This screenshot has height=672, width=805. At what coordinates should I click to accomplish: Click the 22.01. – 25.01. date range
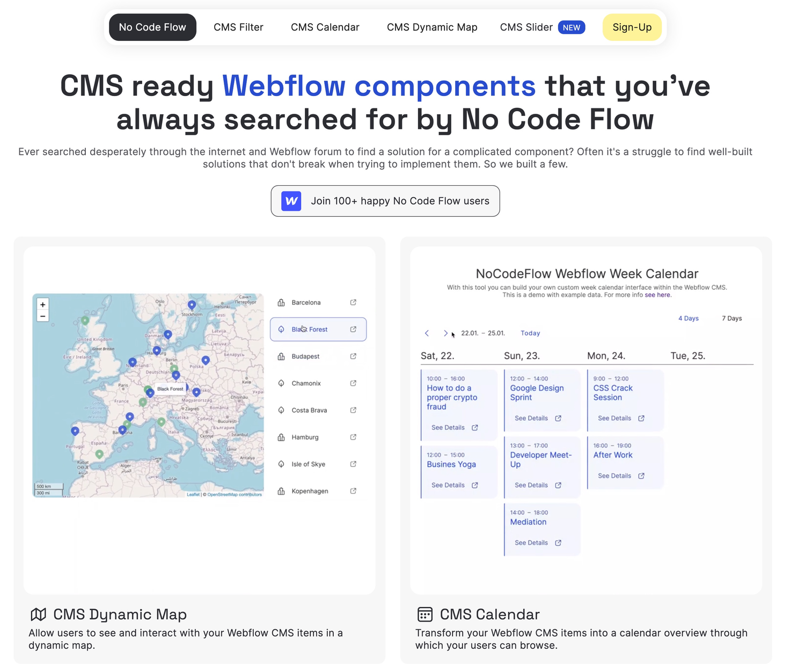[x=483, y=333]
